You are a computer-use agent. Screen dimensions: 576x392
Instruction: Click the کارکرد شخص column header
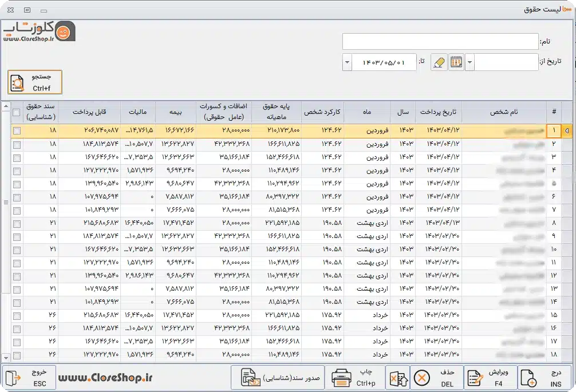point(322,112)
